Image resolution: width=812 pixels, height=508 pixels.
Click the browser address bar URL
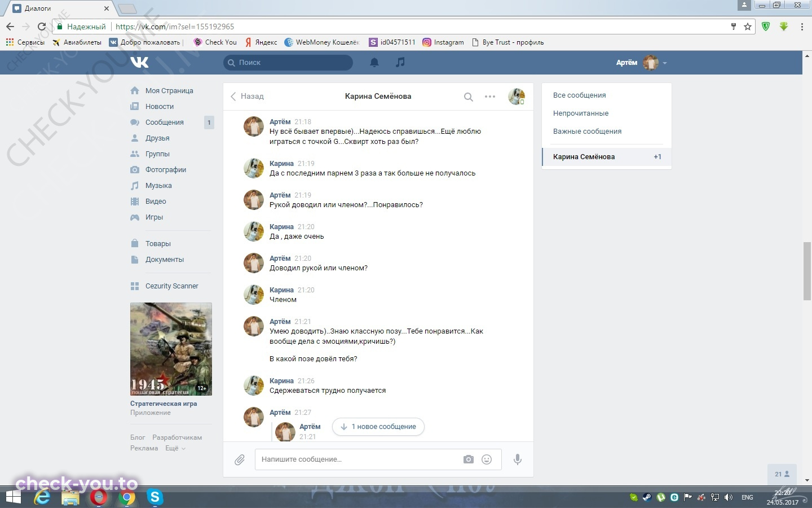[x=175, y=27]
